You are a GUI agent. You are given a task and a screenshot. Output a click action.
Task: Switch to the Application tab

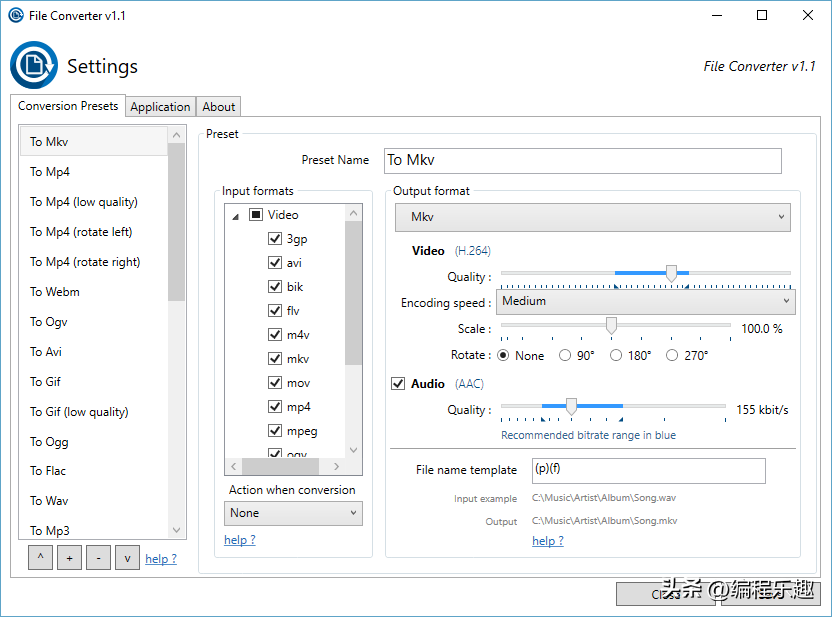[160, 107]
